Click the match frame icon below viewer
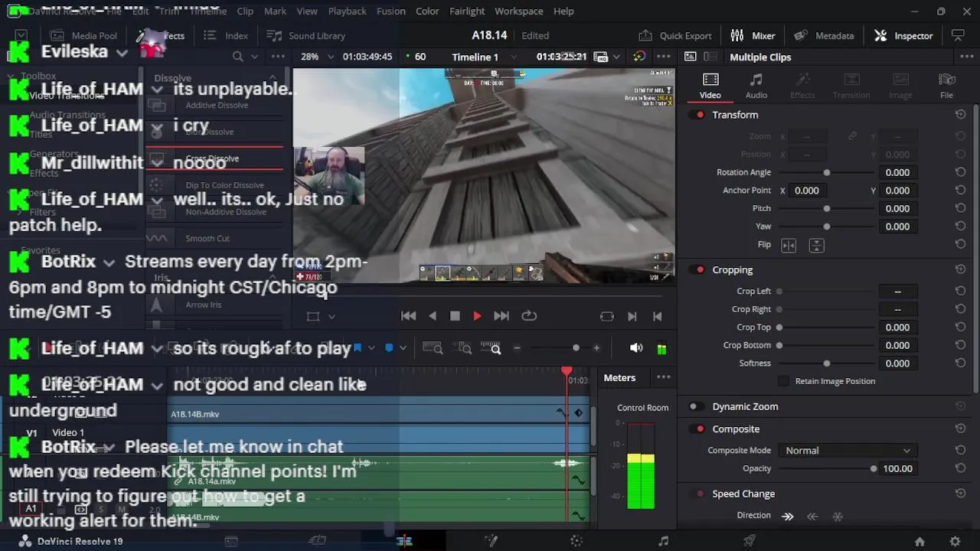980x551 pixels. pyautogui.click(x=607, y=316)
